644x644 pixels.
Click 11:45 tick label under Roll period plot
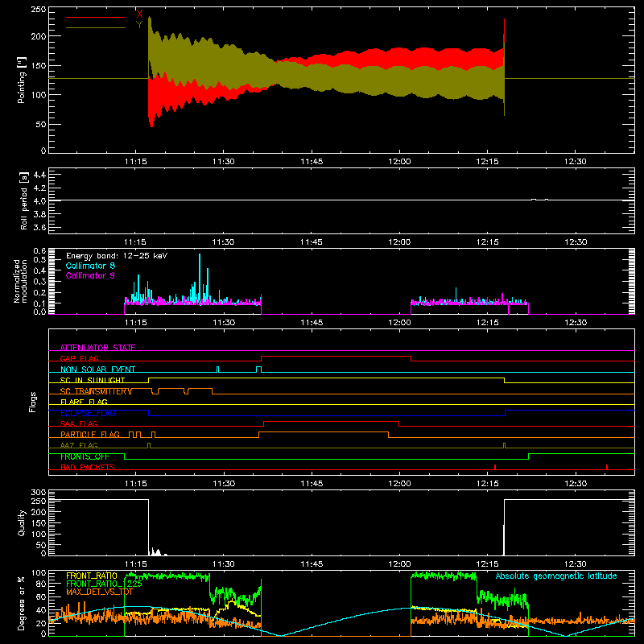point(312,242)
